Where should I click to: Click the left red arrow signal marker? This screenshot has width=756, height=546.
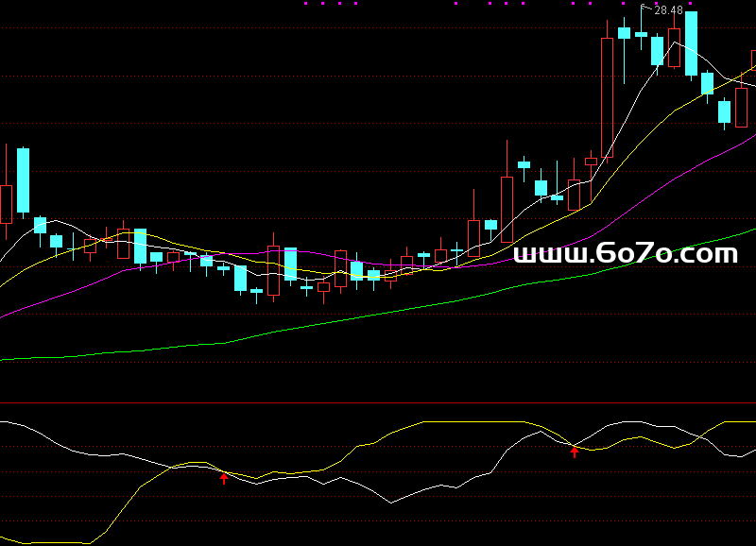coord(224,479)
